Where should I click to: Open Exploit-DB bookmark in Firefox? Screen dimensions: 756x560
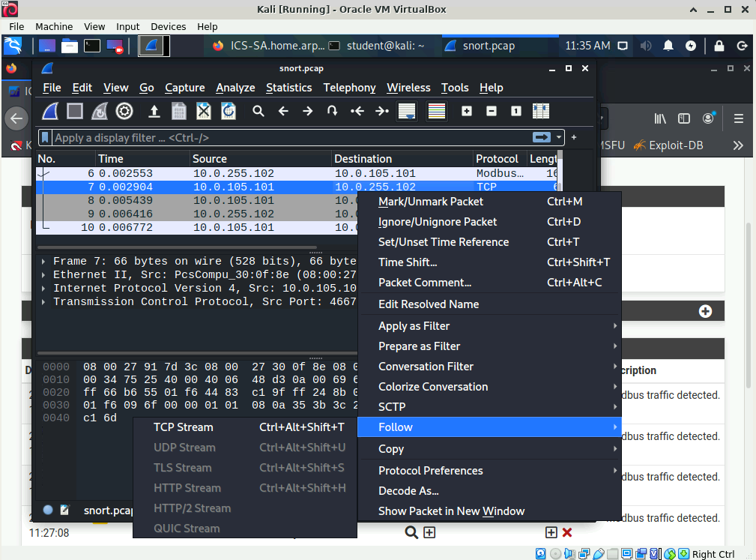click(668, 145)
